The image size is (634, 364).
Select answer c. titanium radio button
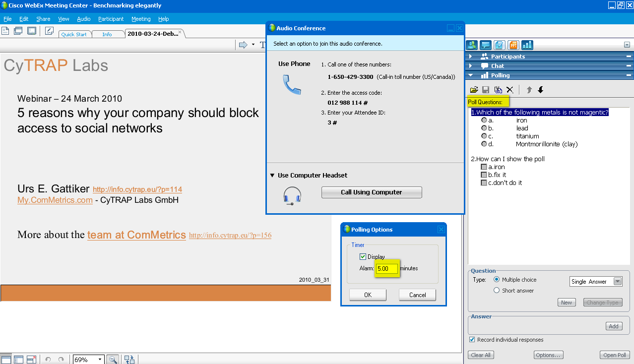(x=484, y=136)
